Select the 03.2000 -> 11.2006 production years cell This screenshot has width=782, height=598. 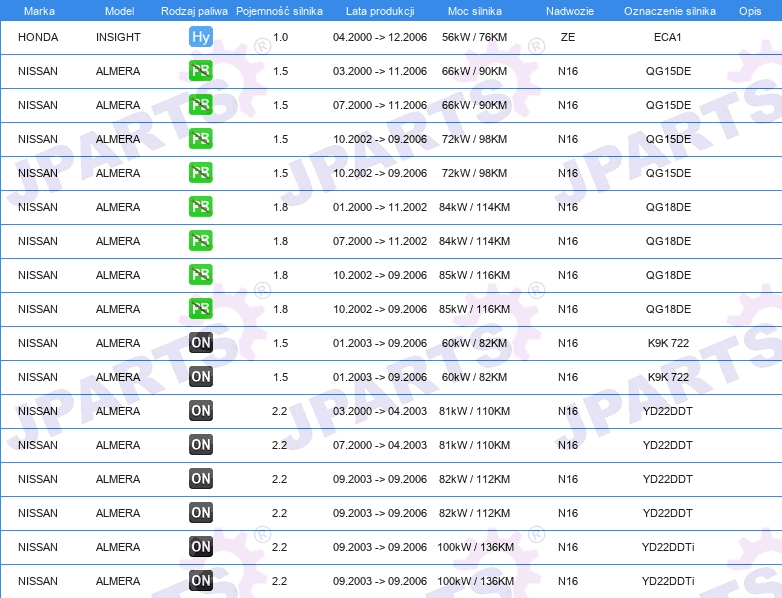tap(380, 71)
